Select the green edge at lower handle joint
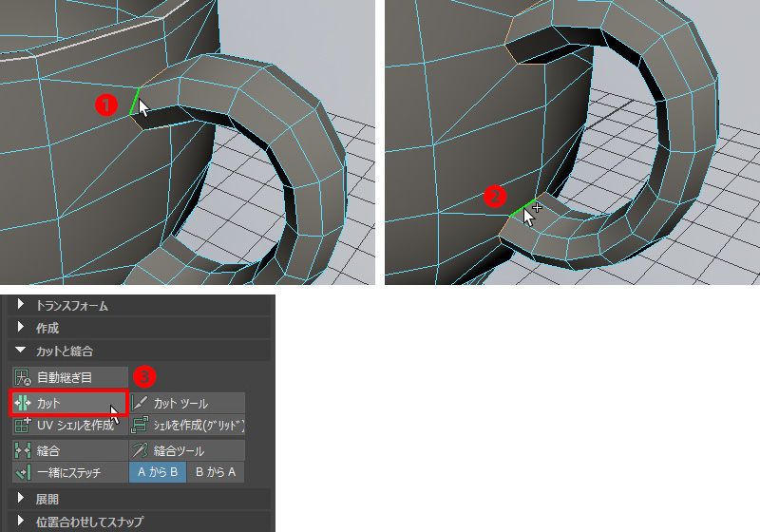Screen dimensions: 760x532 pyautogui.click(x=520, y=211)
